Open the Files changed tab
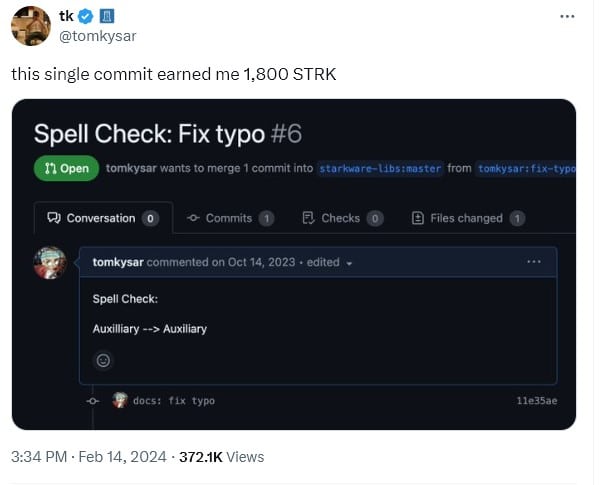 point(468,218)
